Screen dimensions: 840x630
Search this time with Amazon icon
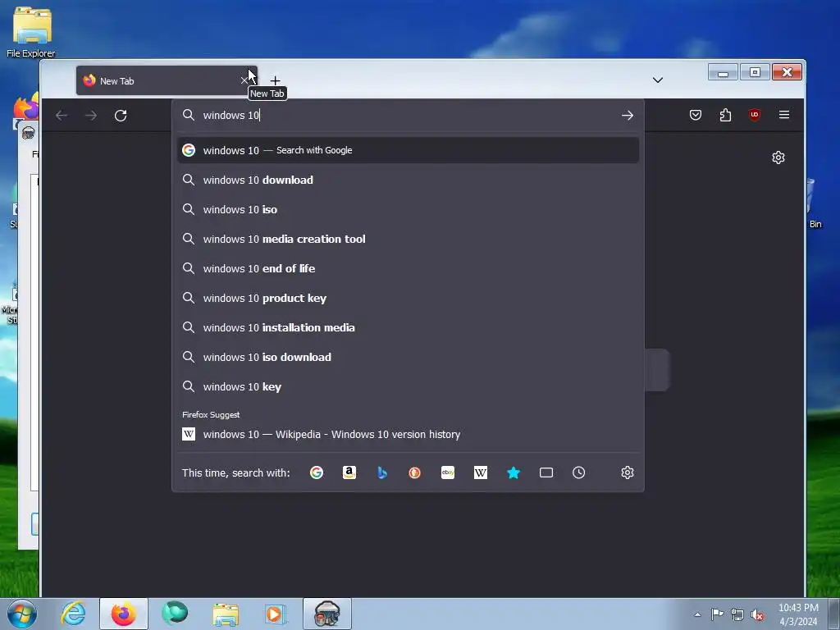pos(349,472)
